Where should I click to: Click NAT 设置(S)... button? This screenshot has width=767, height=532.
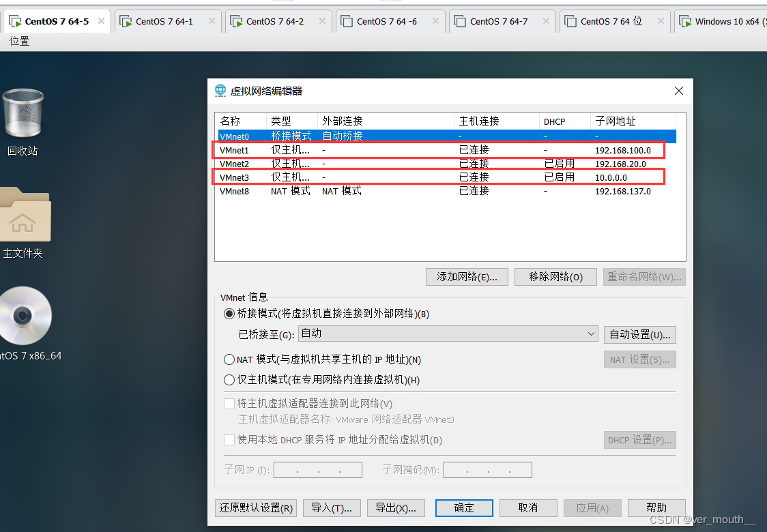click(640, 360)
